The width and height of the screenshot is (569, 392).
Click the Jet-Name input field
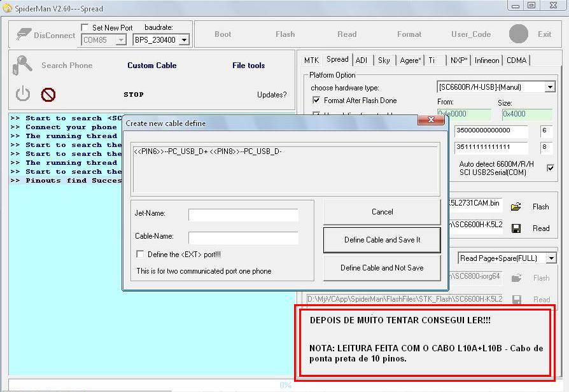pos(243,215)
